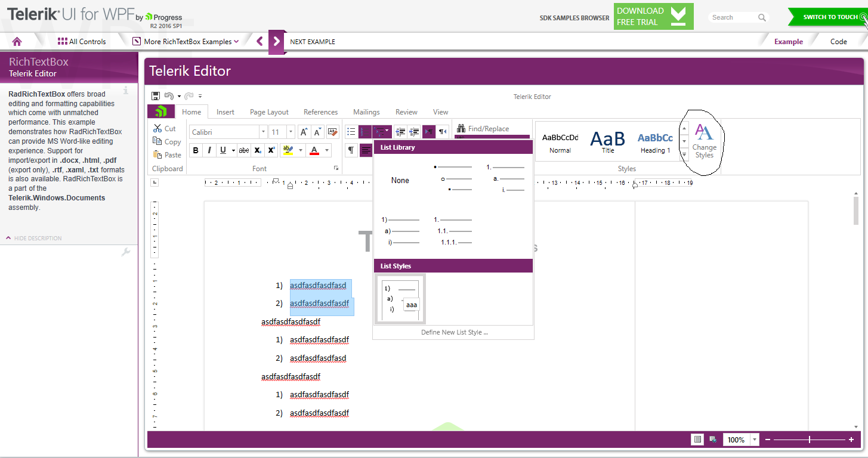Increase font size with the grow font icon
The image size is (868, 458).
[x=303, y=132]
